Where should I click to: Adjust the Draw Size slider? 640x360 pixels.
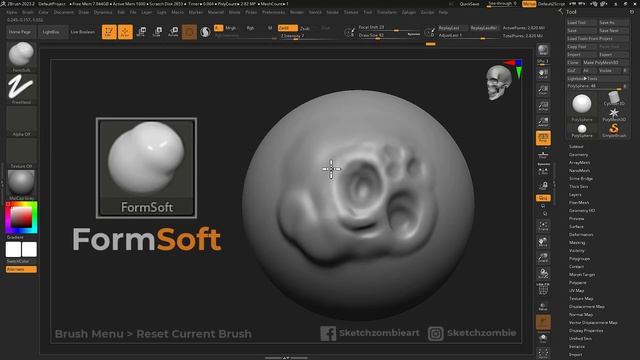point(389,36)
